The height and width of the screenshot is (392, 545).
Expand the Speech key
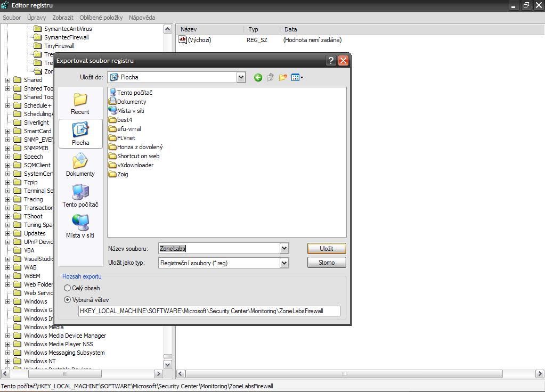point(7,157)
